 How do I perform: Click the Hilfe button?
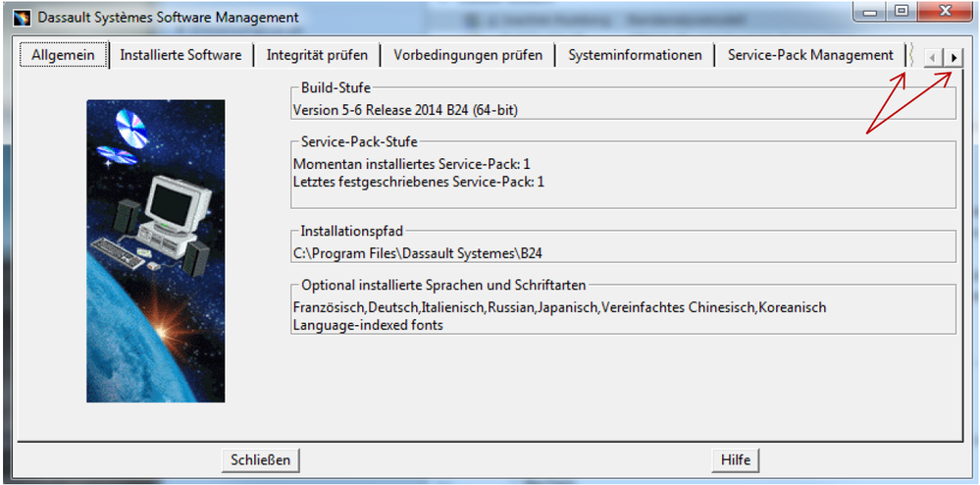point(736,460)
